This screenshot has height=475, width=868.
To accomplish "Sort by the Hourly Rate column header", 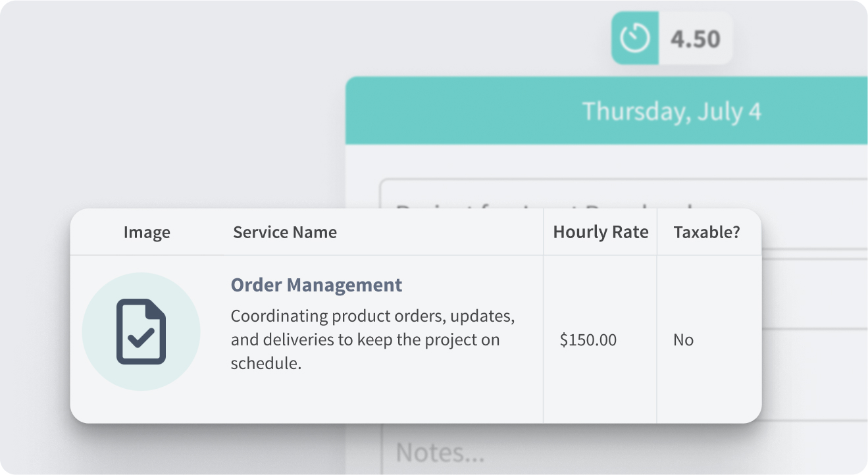I will coord(600,232).
